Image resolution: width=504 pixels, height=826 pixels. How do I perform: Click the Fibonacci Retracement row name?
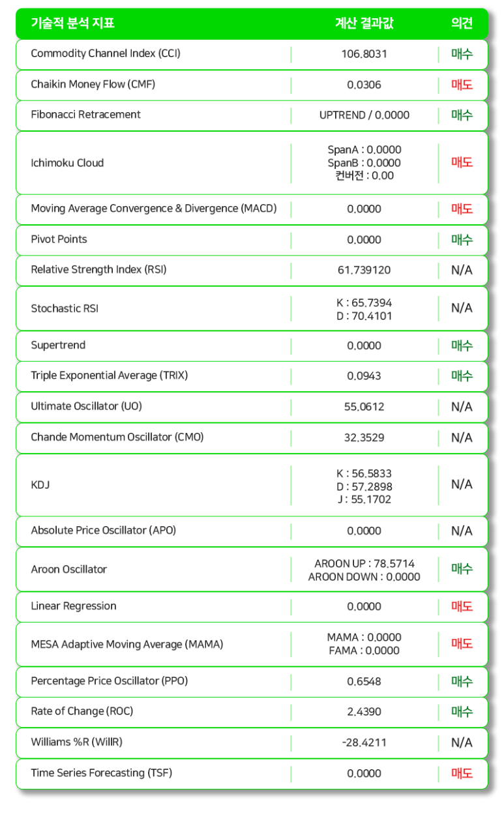85,115
